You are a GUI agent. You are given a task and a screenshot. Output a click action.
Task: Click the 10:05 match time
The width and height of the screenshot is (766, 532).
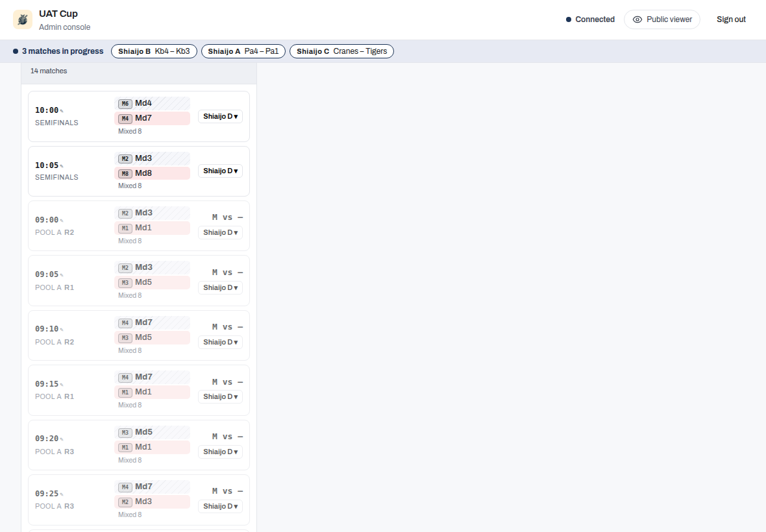click(47, 165)
